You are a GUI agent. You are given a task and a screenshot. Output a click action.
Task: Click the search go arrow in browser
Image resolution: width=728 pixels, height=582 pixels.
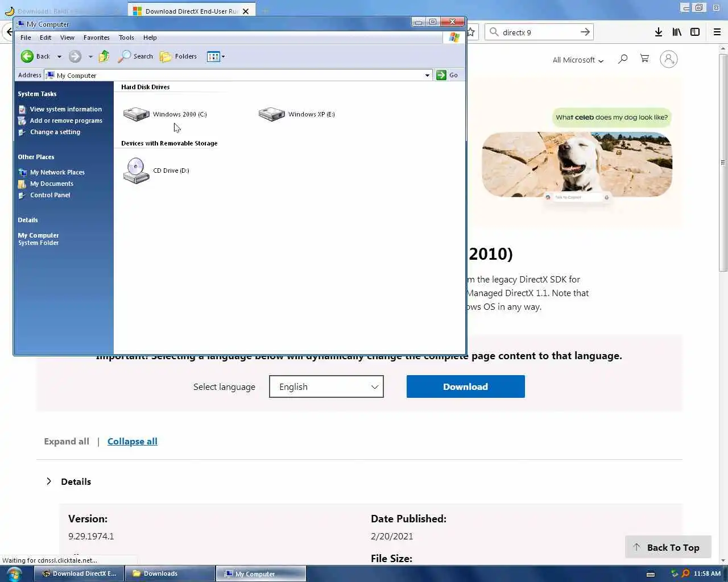(585, 32)
